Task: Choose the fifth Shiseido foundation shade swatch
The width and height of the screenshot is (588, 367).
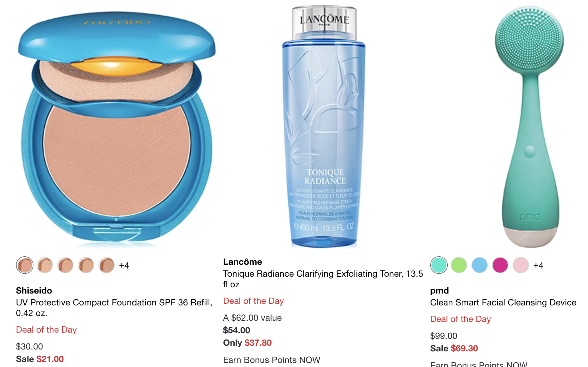Action: [x=107, y=265]
